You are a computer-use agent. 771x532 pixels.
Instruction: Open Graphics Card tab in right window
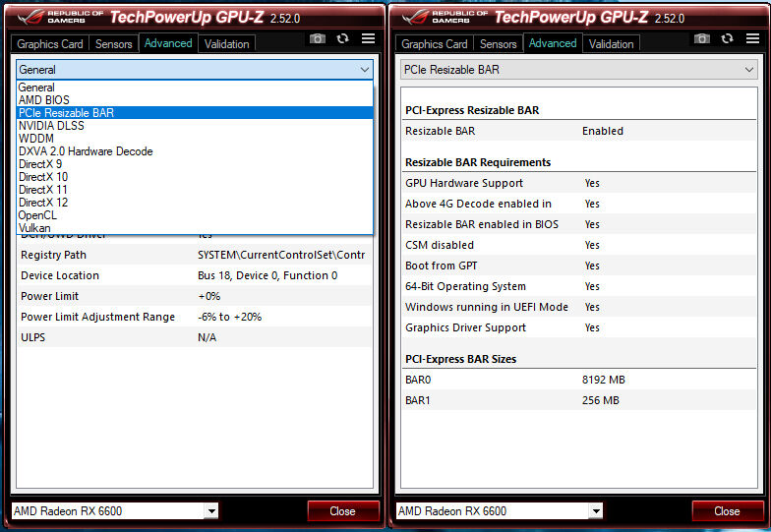tap(435, 43)
